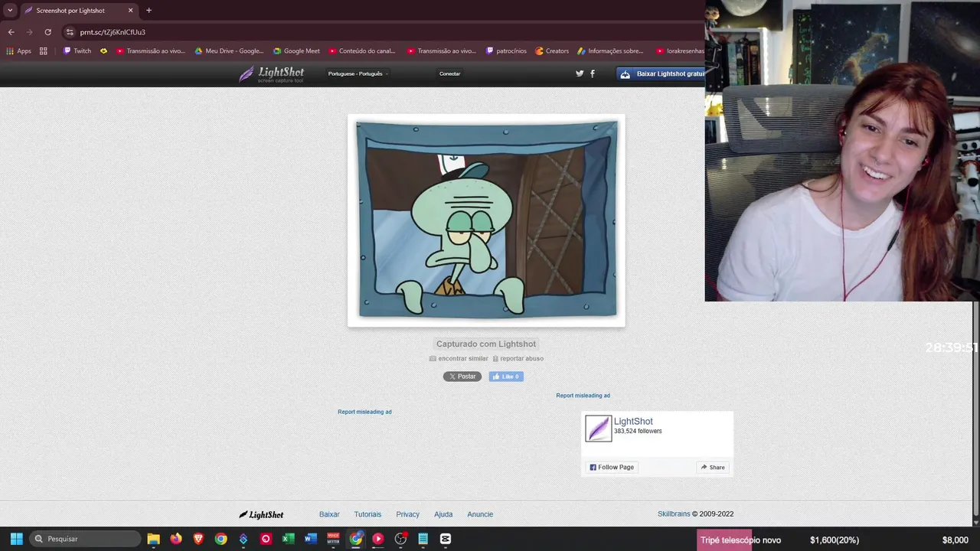The height and width of the screenshot is (551, 980).
Task: Open the Creators bookmark
Action: (x=552, y=51)
